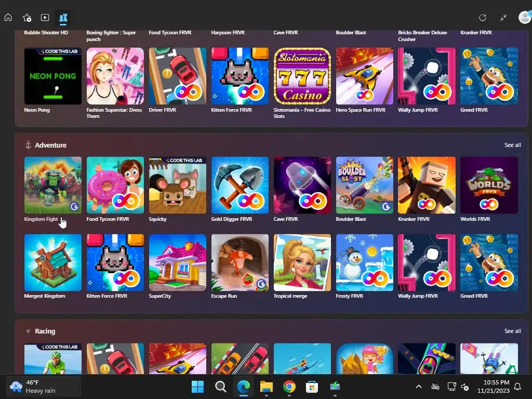Open File Explorer from taskbar
This screenshot has height=399, width=532.
coord(267,387)
